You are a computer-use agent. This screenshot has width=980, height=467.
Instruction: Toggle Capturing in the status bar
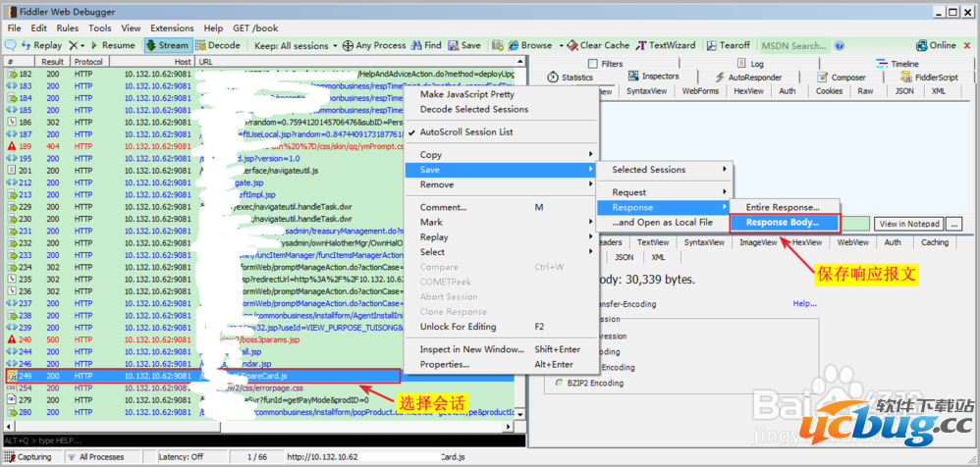[28, 457]
